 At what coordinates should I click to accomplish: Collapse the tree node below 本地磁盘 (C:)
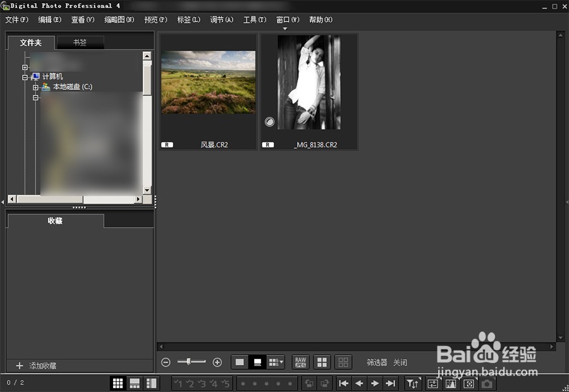(x=35, y=97)
